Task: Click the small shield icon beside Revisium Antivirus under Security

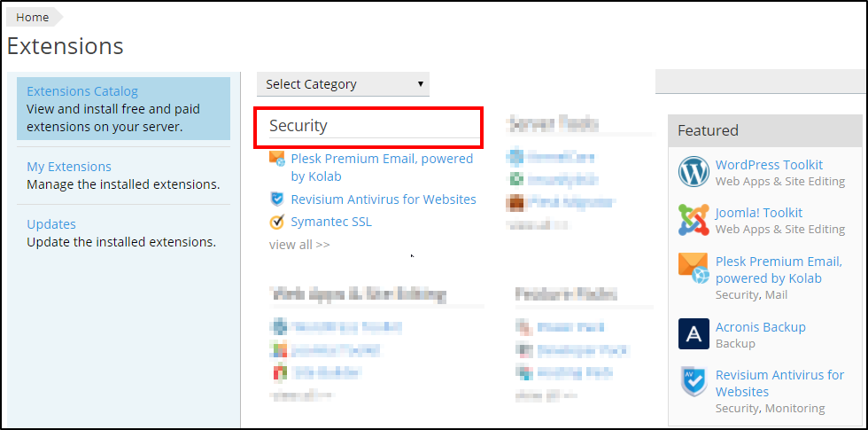Action: coord(276,199)
